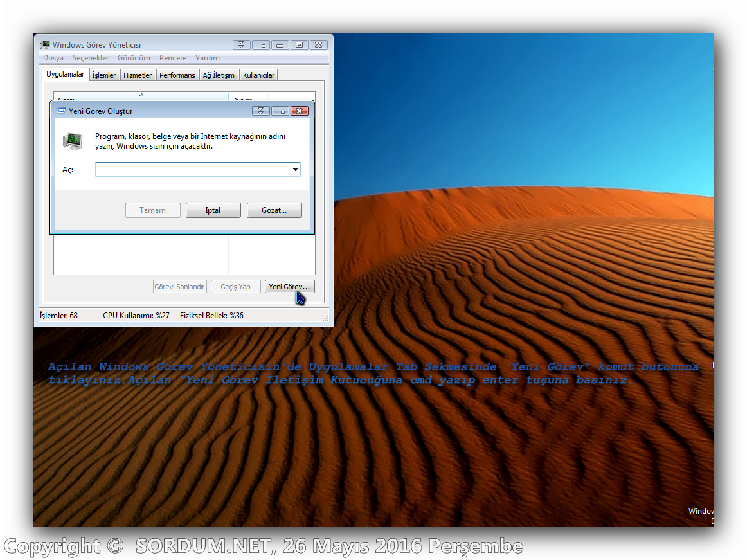Click the small square button left of Task Manager minimize

[261, 45]
